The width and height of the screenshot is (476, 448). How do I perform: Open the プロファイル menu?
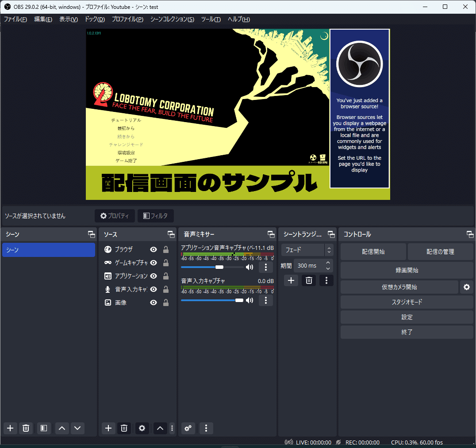point(127,19)
